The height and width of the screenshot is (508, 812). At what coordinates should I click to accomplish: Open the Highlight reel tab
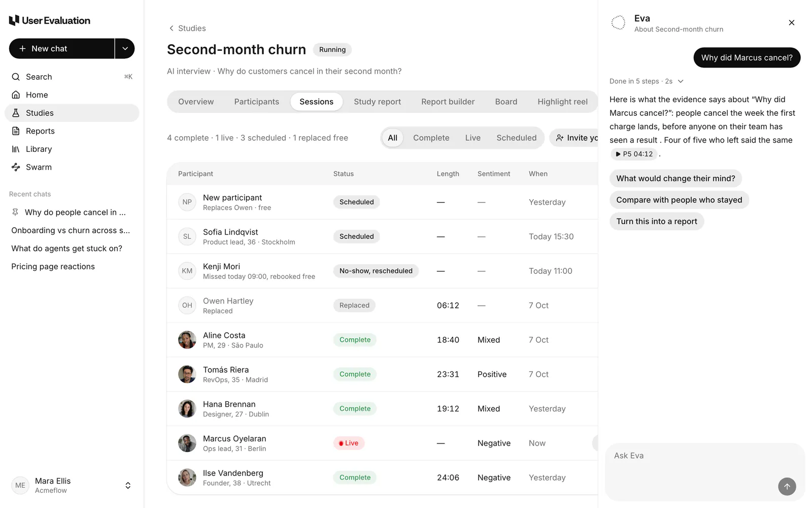[x=563, y=102]
